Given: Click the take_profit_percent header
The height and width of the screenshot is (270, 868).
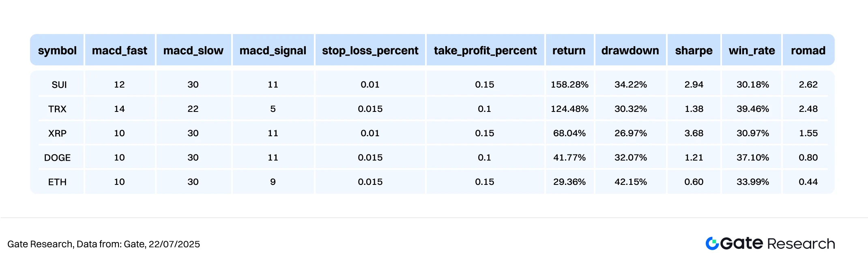Looking at the screenshot, I should tap(485, 50).
